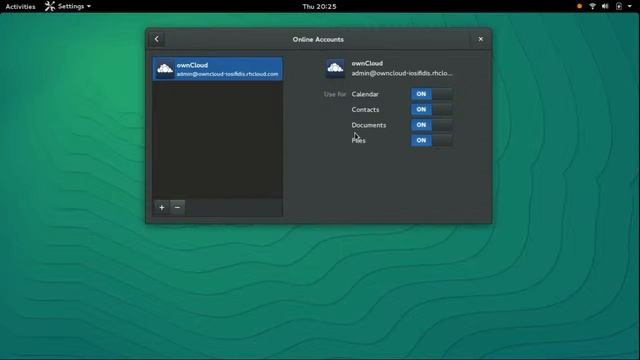Click the Settings wrench icon in top bar
Image resolution: width=640 pixels, height=360 pixels.
pyautogui.click(x=50, y=7)
